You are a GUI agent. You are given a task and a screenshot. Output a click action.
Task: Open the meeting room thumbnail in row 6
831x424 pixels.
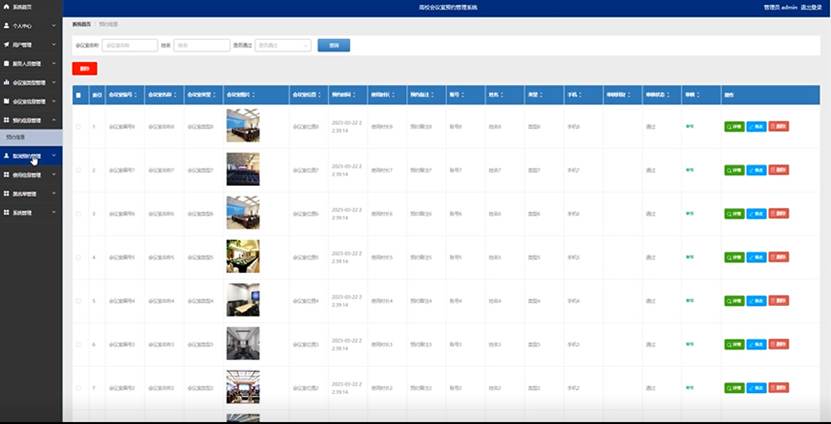pyautogui.click(x=243, y=343)
